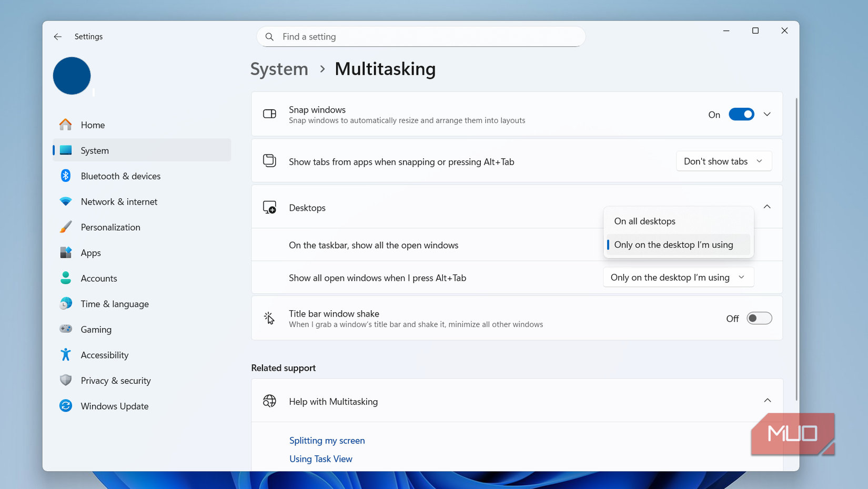The height and width of the screenshot is (489, 868).
Task: Click the Related support heading
Action: [283, 368]
